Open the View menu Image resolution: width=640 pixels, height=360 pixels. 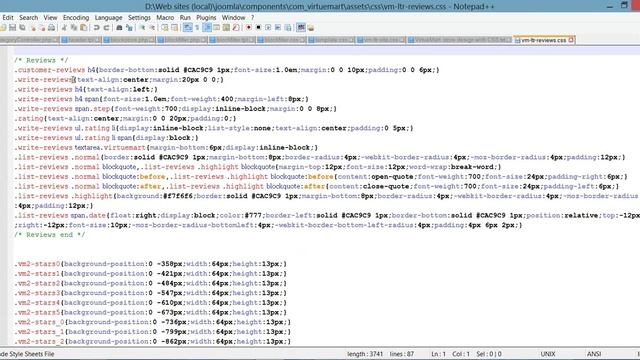coord(50,18)
